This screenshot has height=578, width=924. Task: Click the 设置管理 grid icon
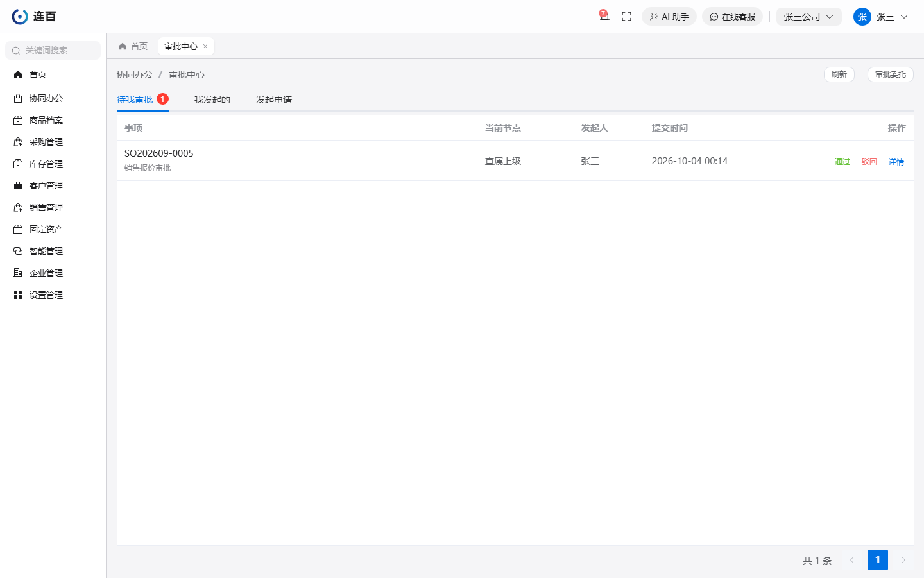pyautogui.click(x=18, y=295)
